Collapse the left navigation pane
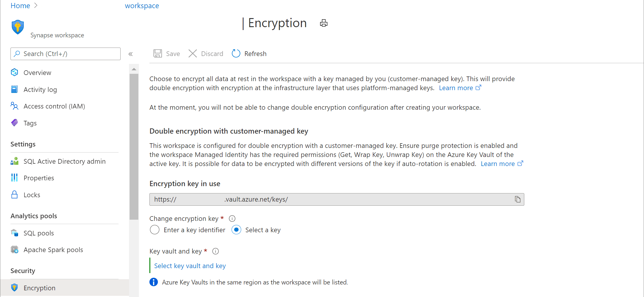 point(130,54)
